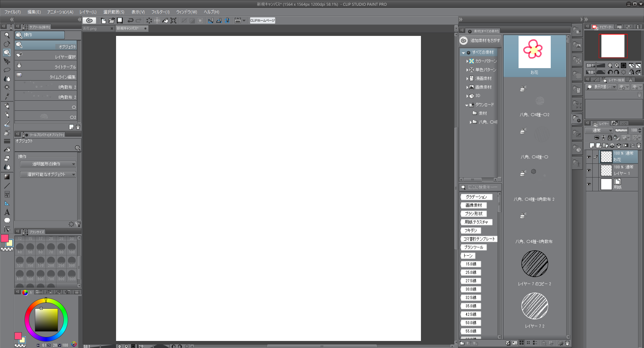Toggle visibility of レイヤー 1
Viewport: 644px width, 348px height.
click(589, 170)
